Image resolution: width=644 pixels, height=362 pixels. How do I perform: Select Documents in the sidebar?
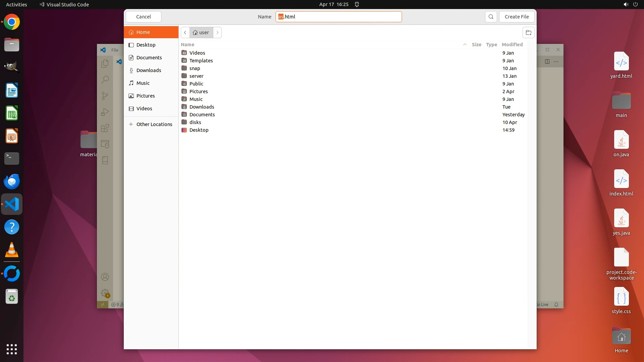(x=149, y=58)
